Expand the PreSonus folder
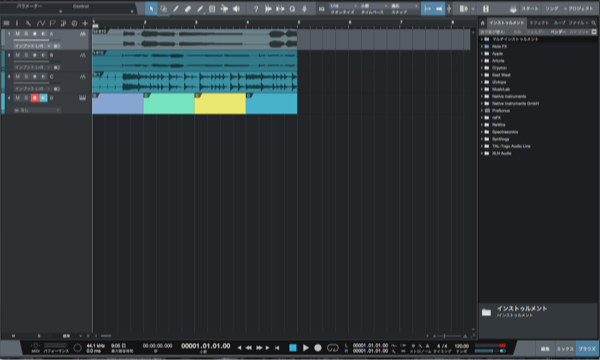 [x=482, y=111]
